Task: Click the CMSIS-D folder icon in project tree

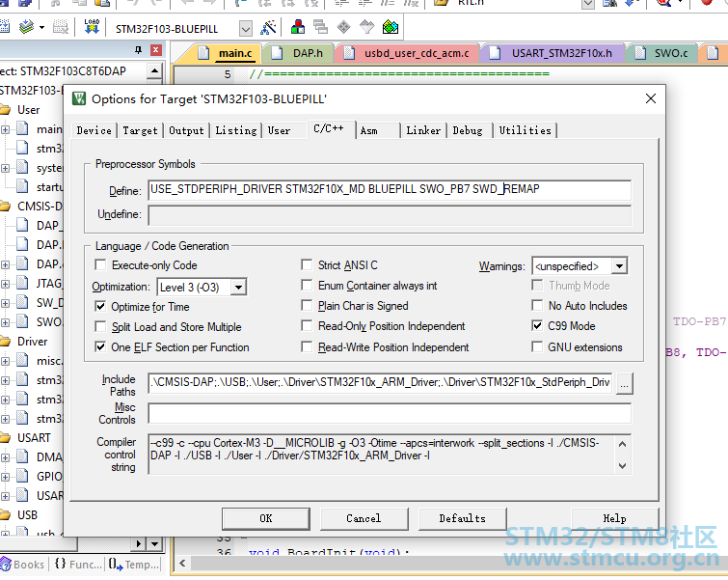Action: tap(5, 207)
